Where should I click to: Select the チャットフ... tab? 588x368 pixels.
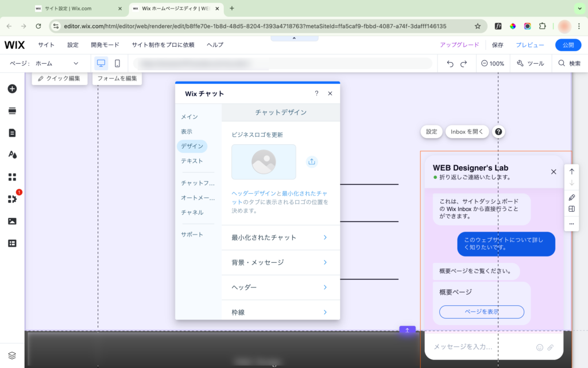[198, 183]
